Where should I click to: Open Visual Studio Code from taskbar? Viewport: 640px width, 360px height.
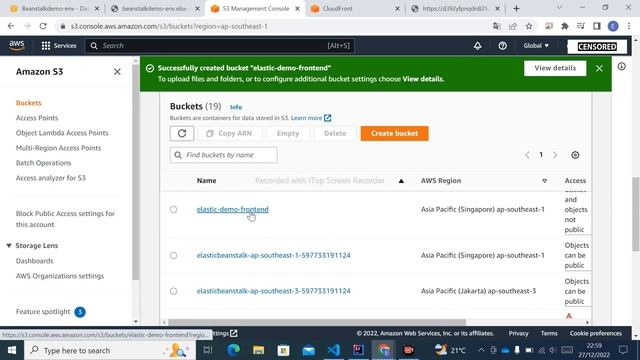333,350
